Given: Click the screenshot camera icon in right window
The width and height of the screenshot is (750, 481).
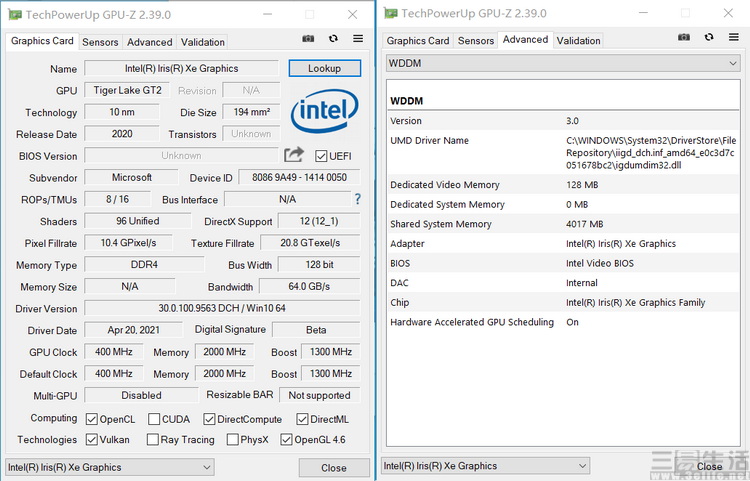Looking at the screenshot, I should pyautogui.click(x=684, y=37).
